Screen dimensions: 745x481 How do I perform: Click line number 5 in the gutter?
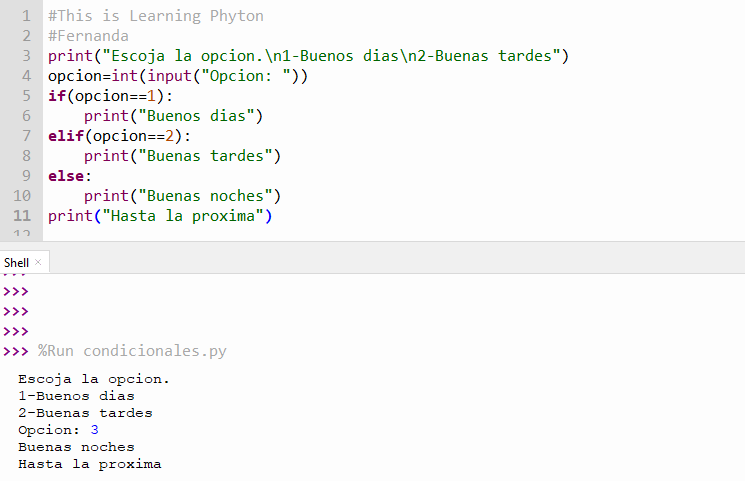[x=25, y=96]
